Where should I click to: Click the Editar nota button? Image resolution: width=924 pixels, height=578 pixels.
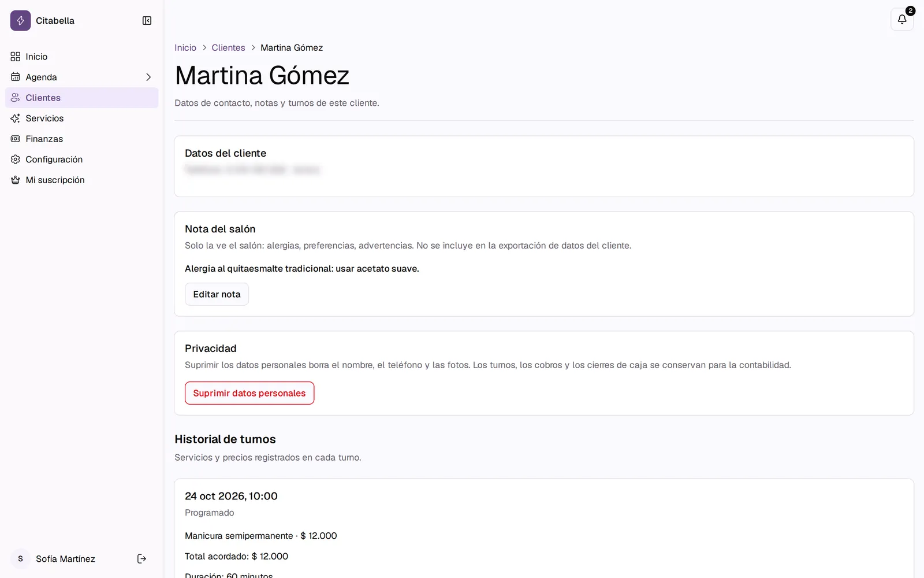tap(217, 294)
